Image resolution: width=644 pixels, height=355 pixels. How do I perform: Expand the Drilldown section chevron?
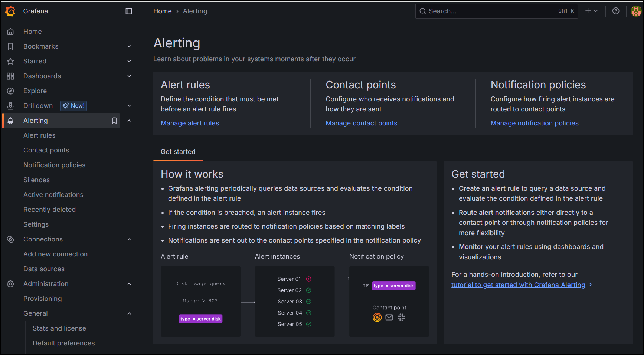pos(129,106)
